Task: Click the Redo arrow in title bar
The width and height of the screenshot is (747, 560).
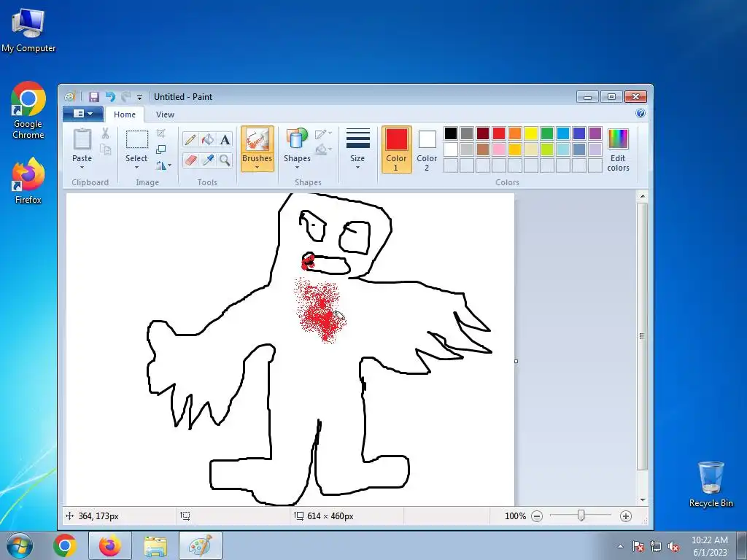Action: point(125,97)
